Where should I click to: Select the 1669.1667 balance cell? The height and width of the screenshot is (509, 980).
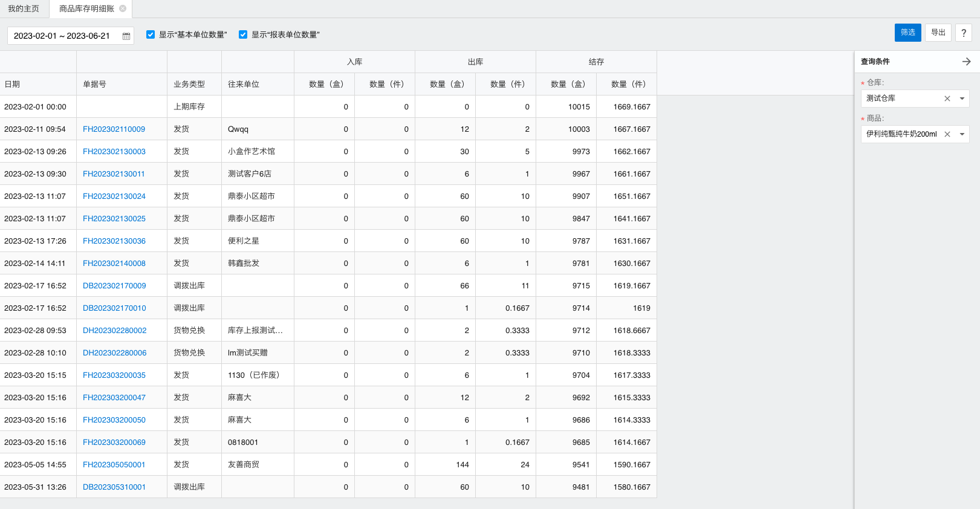coord(627,107)
